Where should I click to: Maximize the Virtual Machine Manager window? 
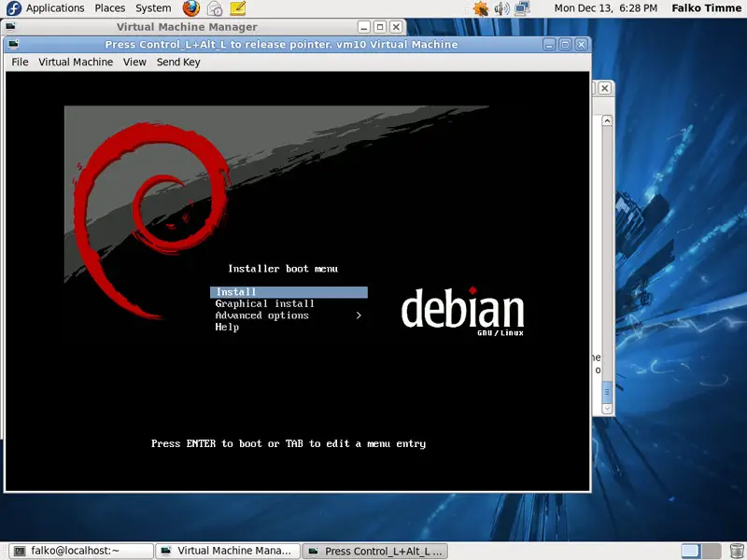[x=380, y=27]
